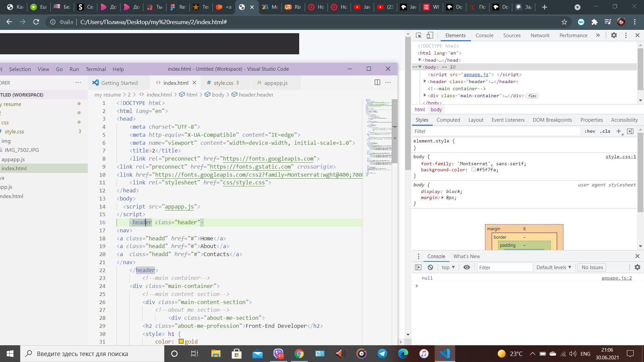Open the Run menu in VS Code
The height and width of the screenshot is (362, 644).
point(74,69)
